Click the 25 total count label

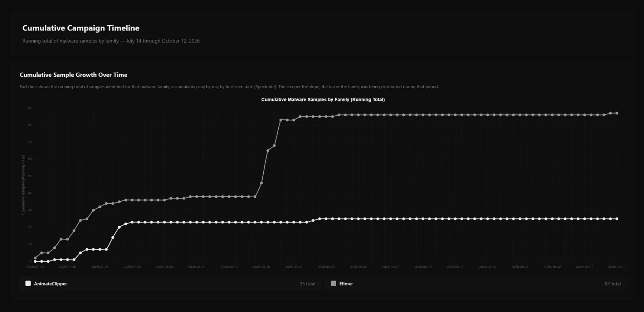coord(307,284)
